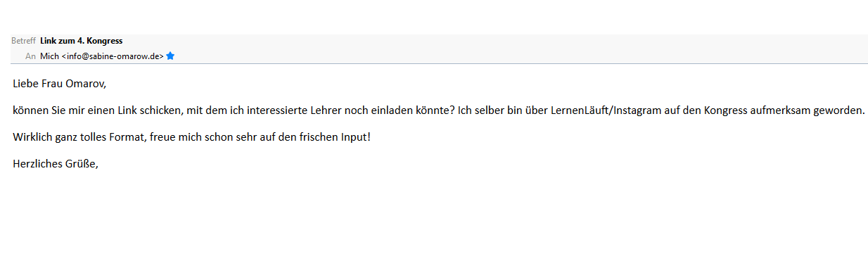
Task: Click the "Betreff" header label
Action: (x=23, y=41)
